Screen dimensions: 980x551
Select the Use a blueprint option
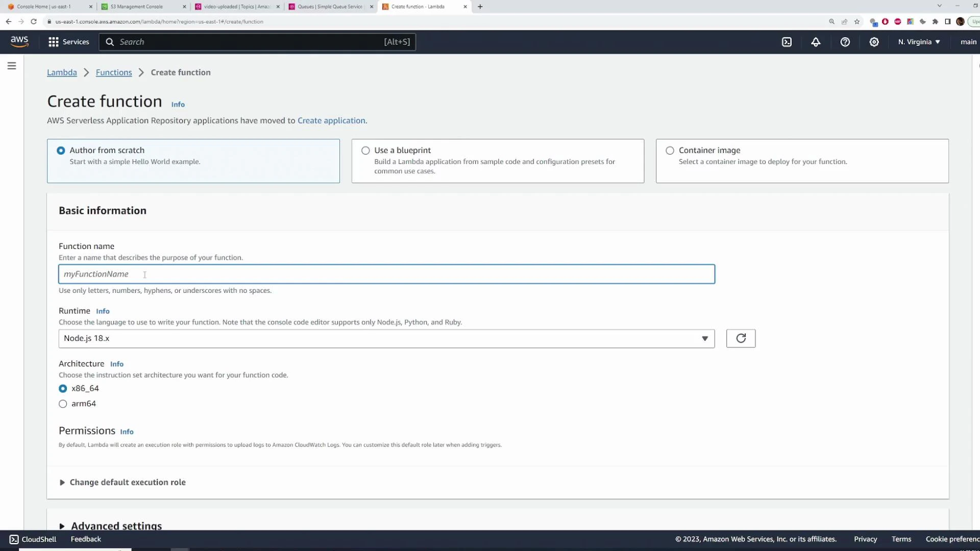tap(365, 150)
